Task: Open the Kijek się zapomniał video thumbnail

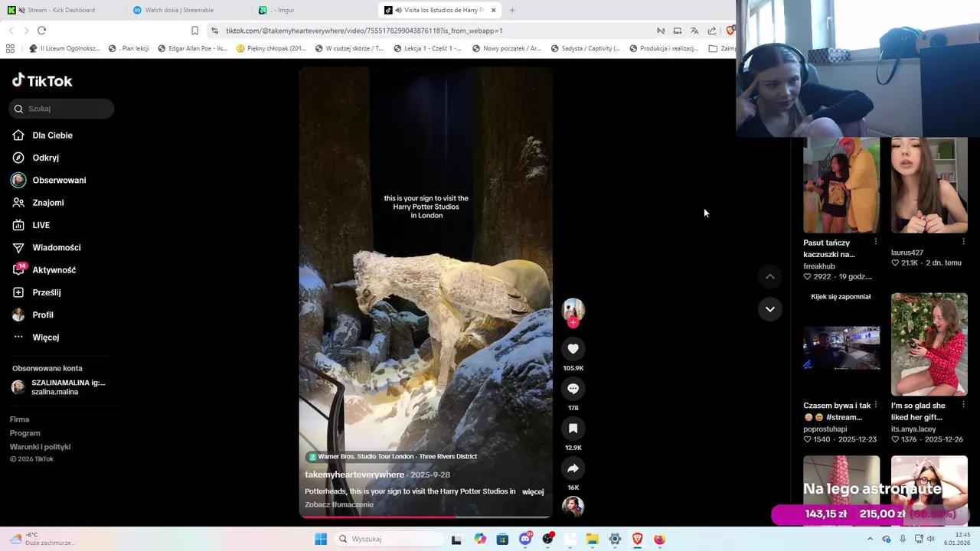Action: (841, 344)
